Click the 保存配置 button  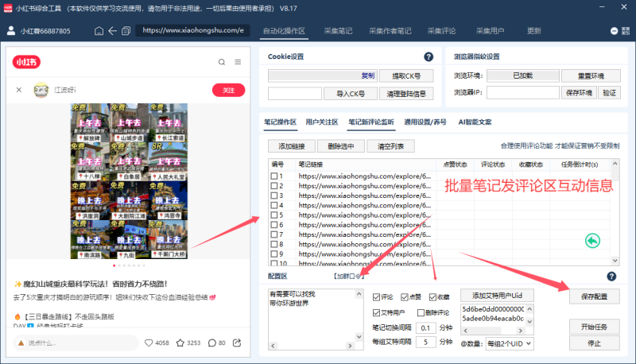point(594,296)
